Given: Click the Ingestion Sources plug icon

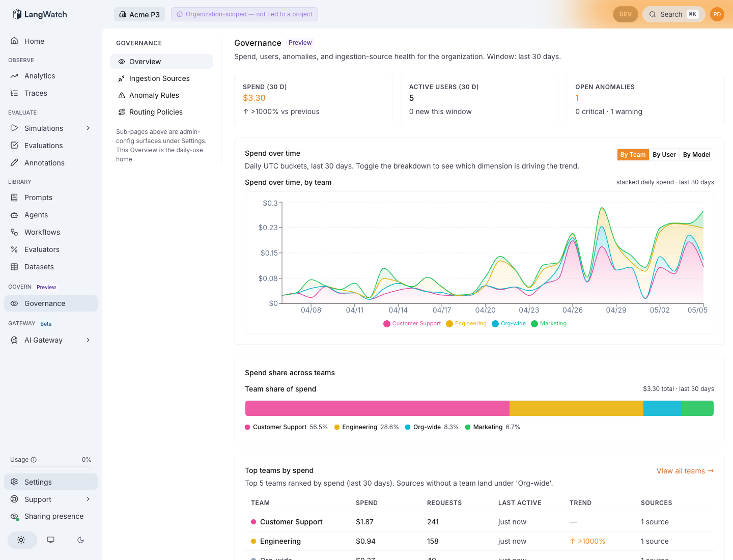Looking at the screenshot, I should 122,78.
